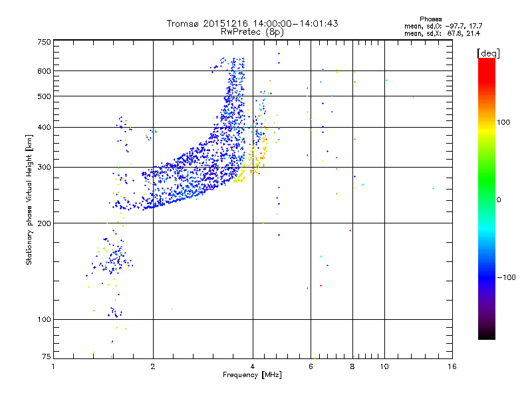The image size is (532, 399).
Task: Click the '16' x-axis tick label
Action: 452,366
